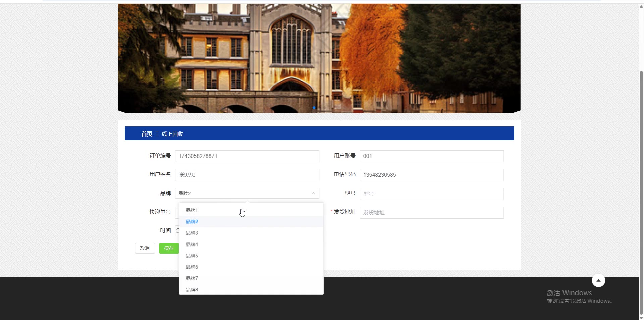Select 品牌7 in the dropdown
The height and width of the screenshot is (320, 644).
pos(251,279)
